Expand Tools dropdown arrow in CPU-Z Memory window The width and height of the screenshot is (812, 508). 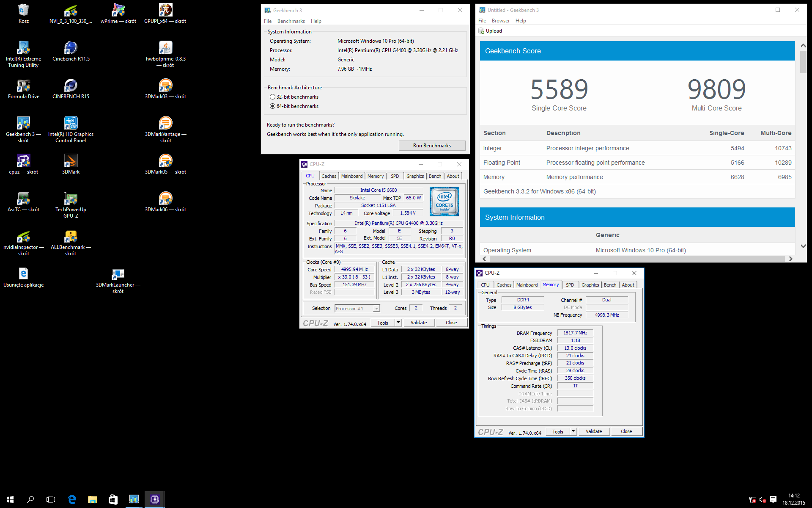(573, 431)
